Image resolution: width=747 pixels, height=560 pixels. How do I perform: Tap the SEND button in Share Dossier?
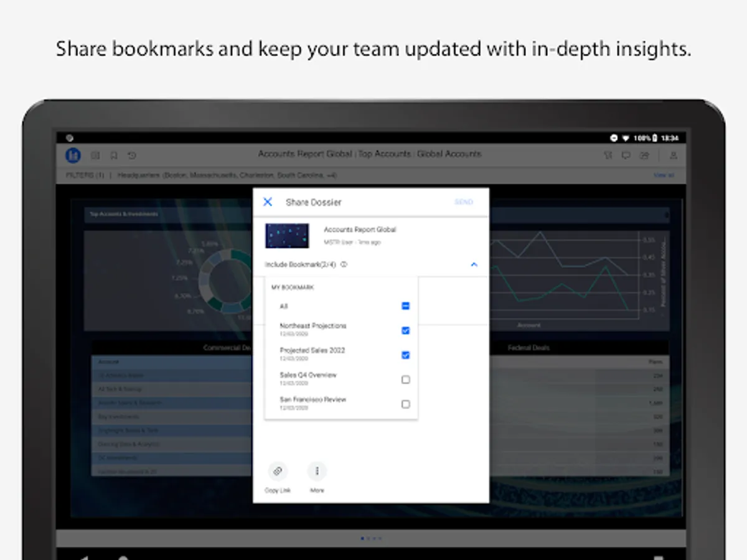coord(464,202)
